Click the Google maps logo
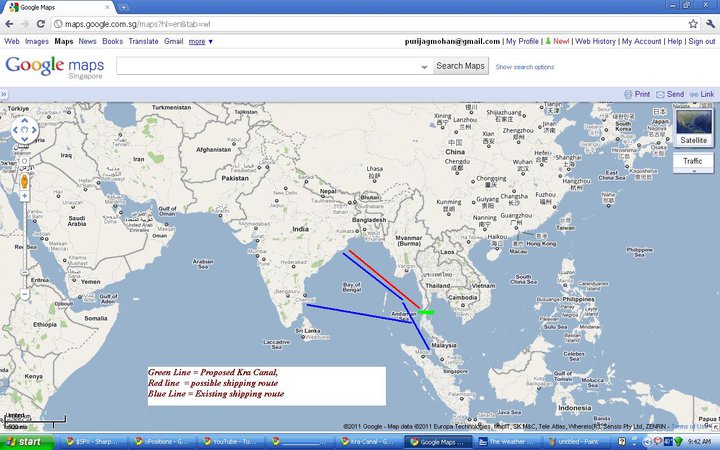 click(55, 67)
